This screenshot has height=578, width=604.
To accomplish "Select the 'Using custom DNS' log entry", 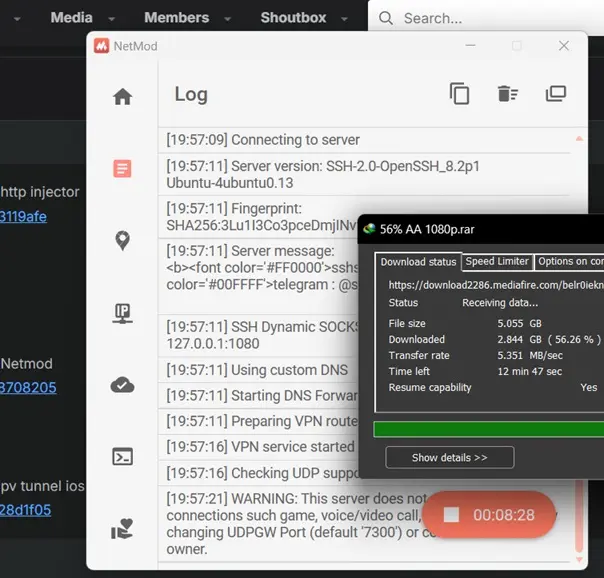I will tap(258, 370).
